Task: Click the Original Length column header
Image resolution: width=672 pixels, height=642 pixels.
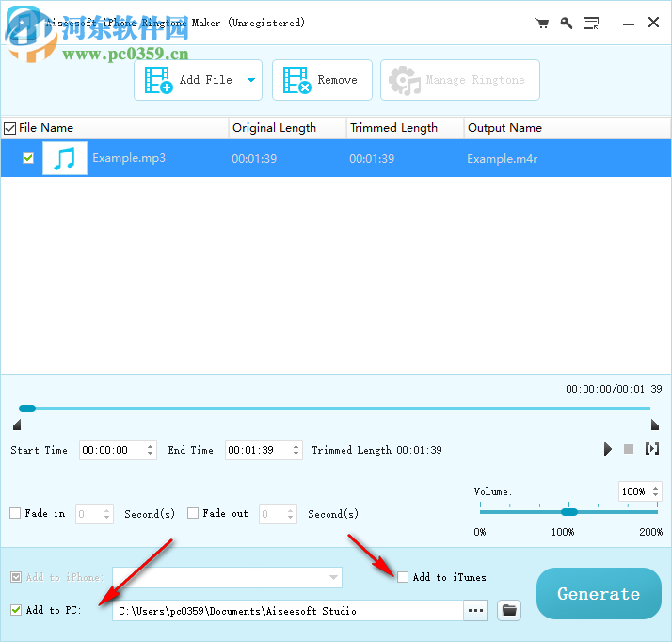Action: (288, 128)
